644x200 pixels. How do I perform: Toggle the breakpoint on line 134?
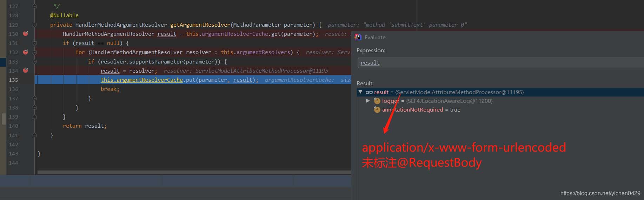coord(26,70)
